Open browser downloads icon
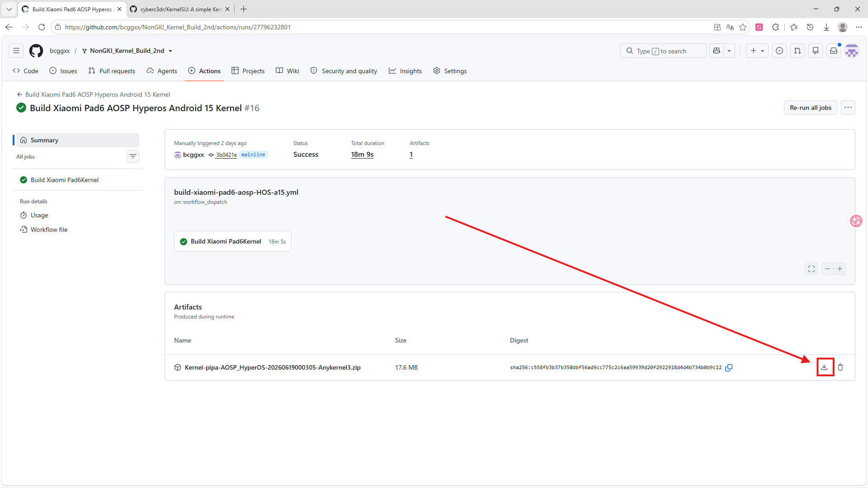 (x=826, y=27)
